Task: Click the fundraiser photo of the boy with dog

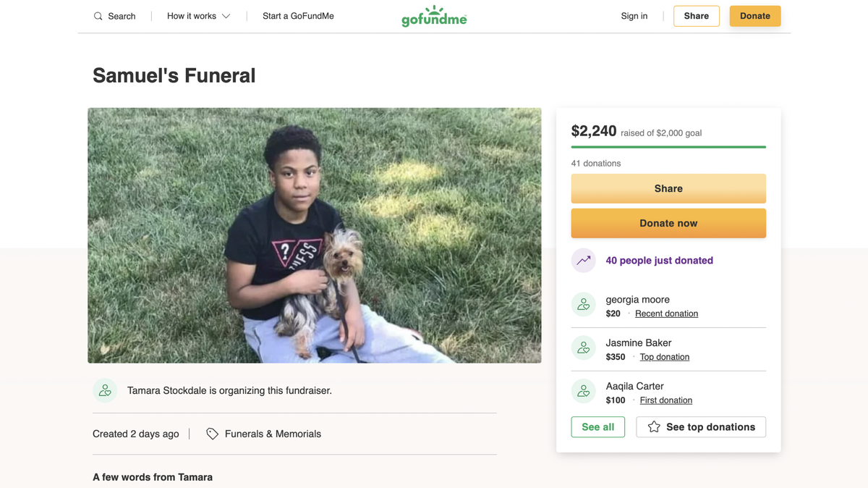Action: [x=315, y=235]
